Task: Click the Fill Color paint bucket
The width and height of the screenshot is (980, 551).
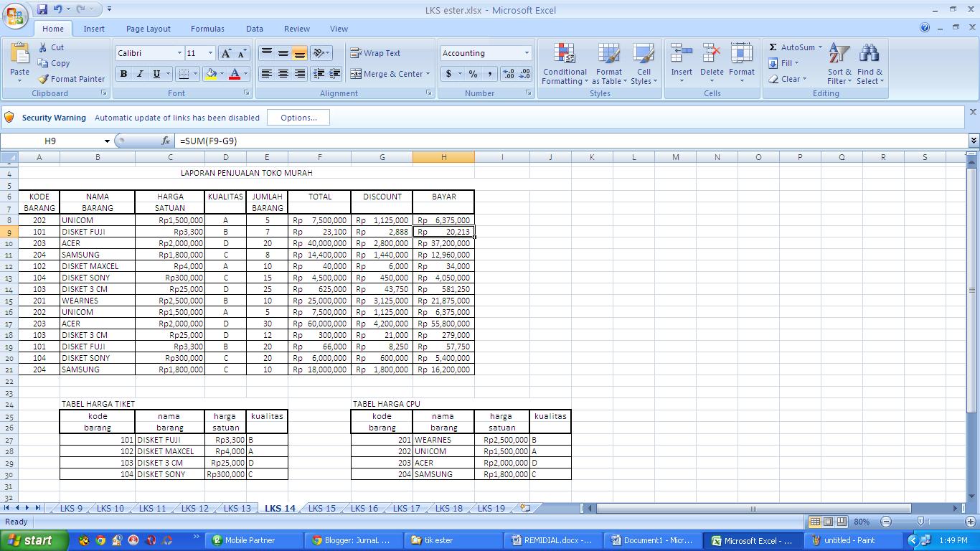Action: [211, 74]
